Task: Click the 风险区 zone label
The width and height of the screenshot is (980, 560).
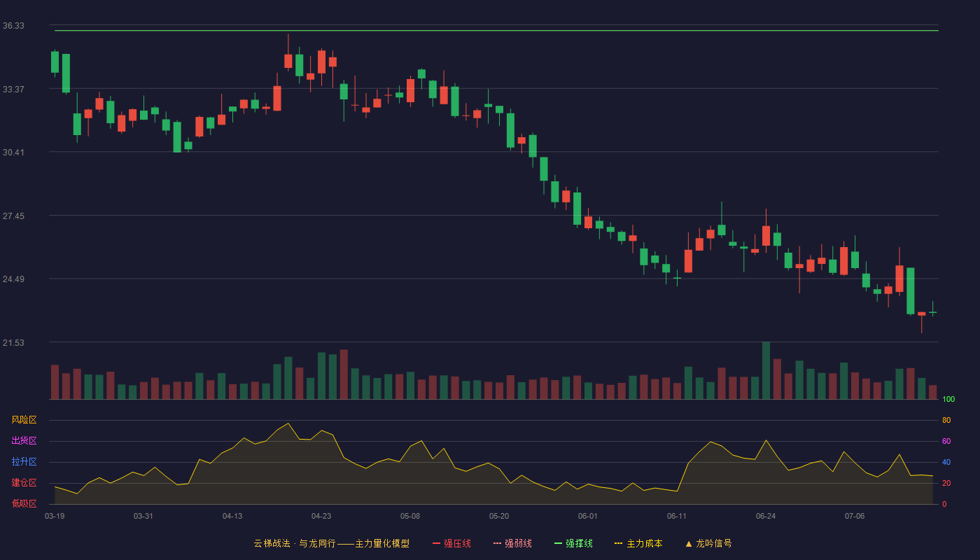Action: (24, 420)
